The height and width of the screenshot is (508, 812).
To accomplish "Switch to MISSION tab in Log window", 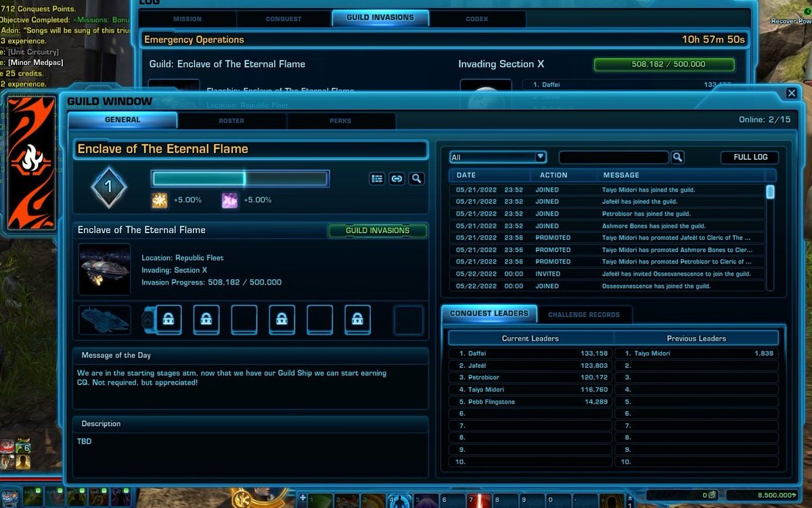I will coord(187,19).
